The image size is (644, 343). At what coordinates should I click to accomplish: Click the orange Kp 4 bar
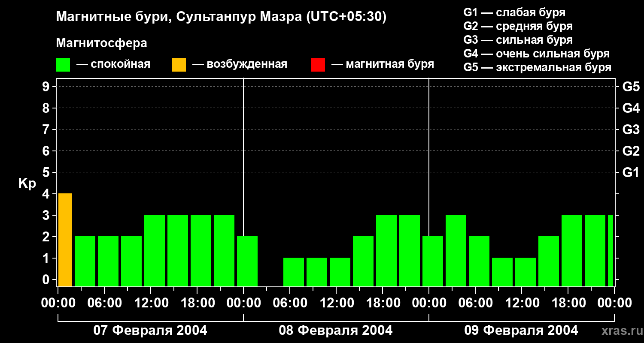(65, 240)
